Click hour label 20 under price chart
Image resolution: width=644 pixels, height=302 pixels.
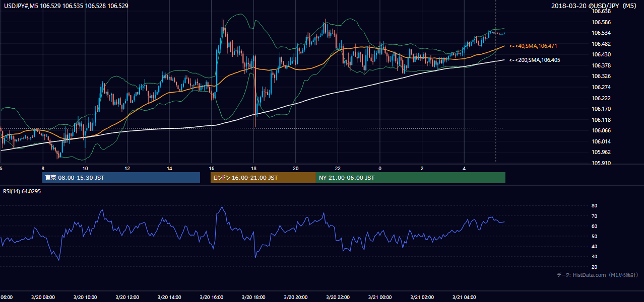[296, 168]
